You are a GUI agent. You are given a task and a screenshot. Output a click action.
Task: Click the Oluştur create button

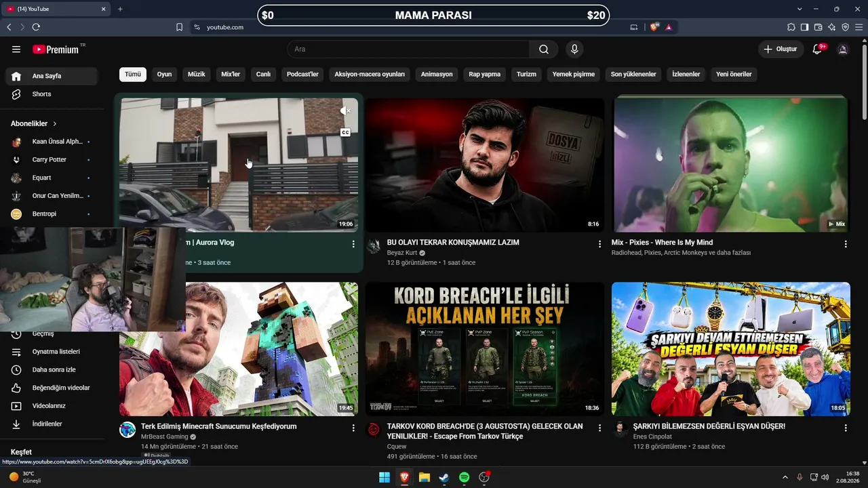click(781, 49)
